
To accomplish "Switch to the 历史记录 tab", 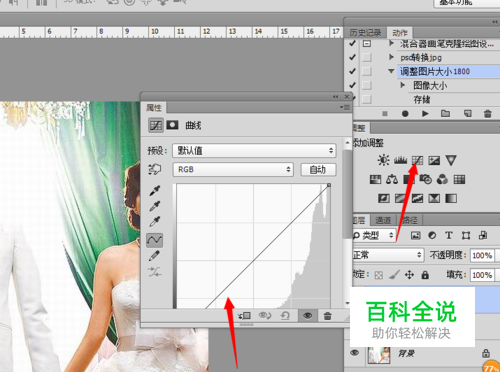I will (365, 33).
